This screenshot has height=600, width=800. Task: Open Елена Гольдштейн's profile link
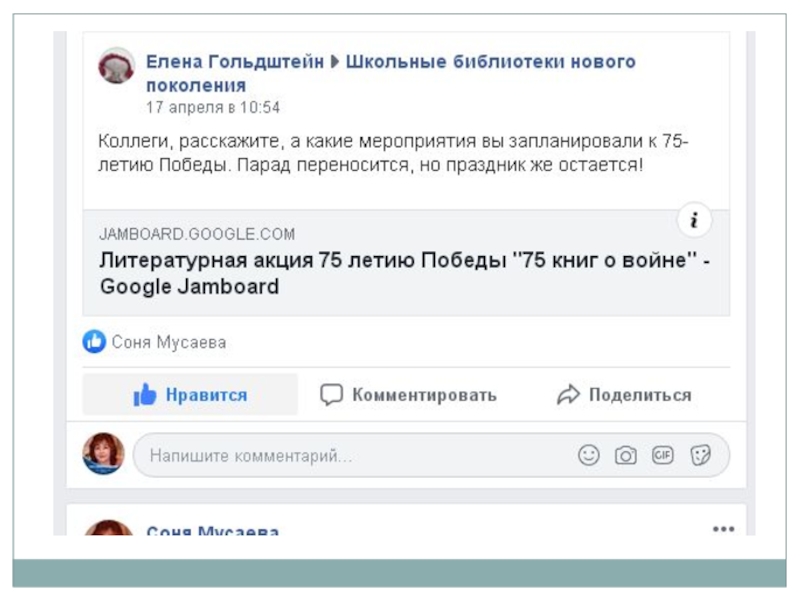[235, 62]
